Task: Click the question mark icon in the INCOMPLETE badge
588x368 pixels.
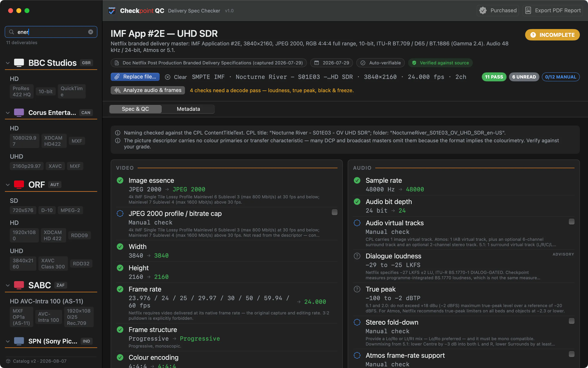Action: pyautogui.click(x=533, y=35)
